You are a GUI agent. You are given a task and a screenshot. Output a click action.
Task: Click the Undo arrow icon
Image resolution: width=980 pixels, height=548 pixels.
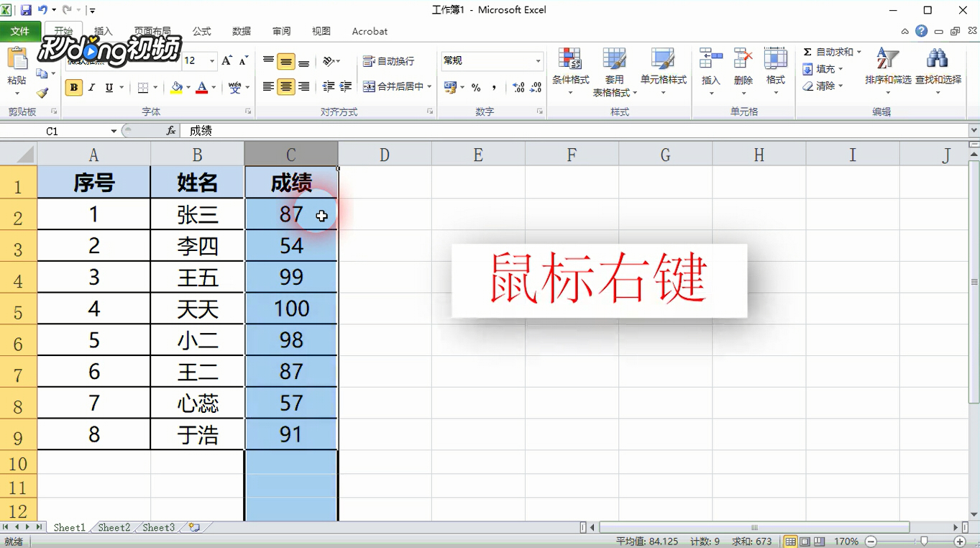pos(42,10)
